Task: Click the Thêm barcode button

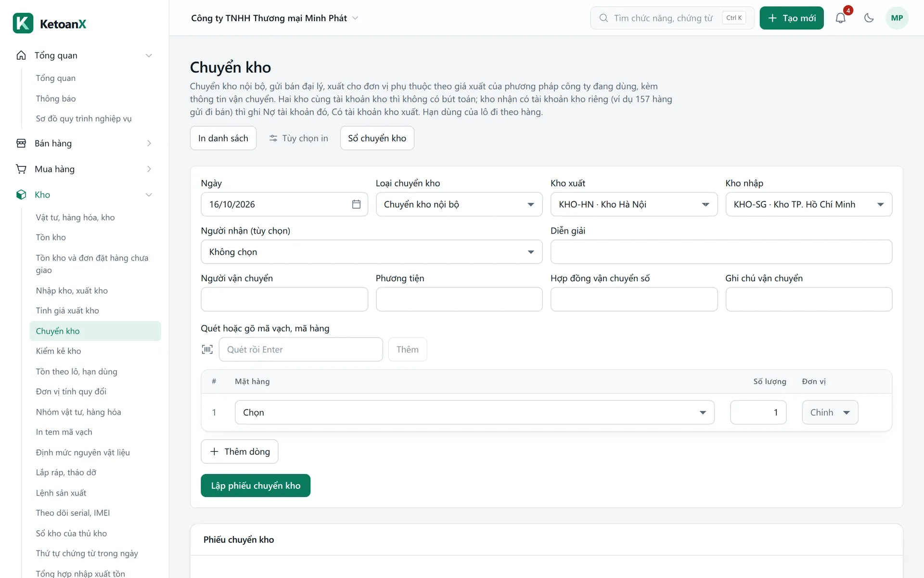Action: (x=408, y=349)
